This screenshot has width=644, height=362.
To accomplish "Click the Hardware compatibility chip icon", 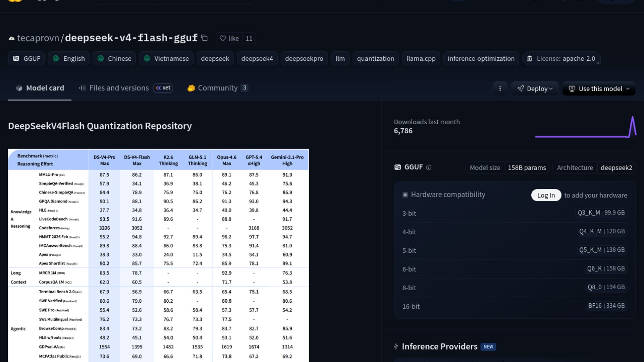I will (x=405, y=195).
